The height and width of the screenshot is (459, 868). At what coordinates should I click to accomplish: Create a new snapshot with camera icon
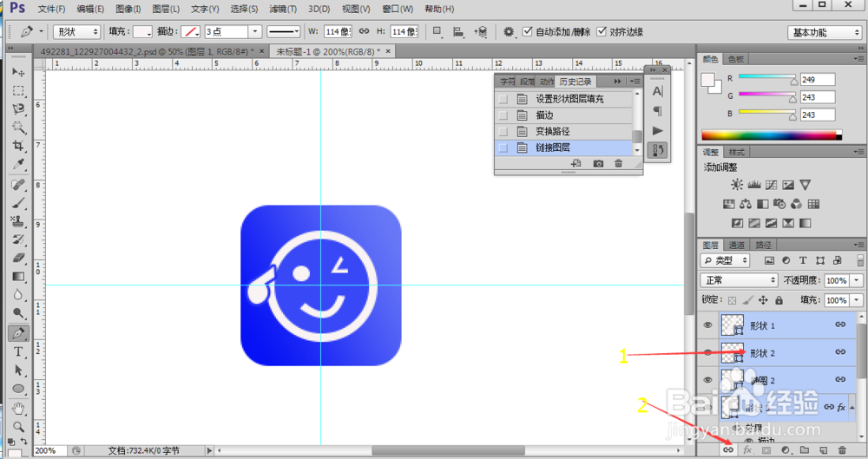coord(598,163)
